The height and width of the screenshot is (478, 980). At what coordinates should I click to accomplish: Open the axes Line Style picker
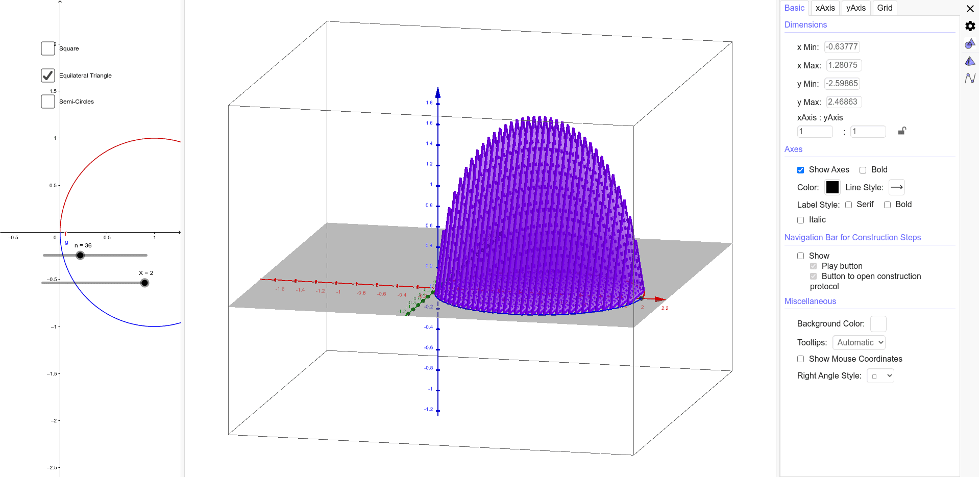click(x=897, y=187)
